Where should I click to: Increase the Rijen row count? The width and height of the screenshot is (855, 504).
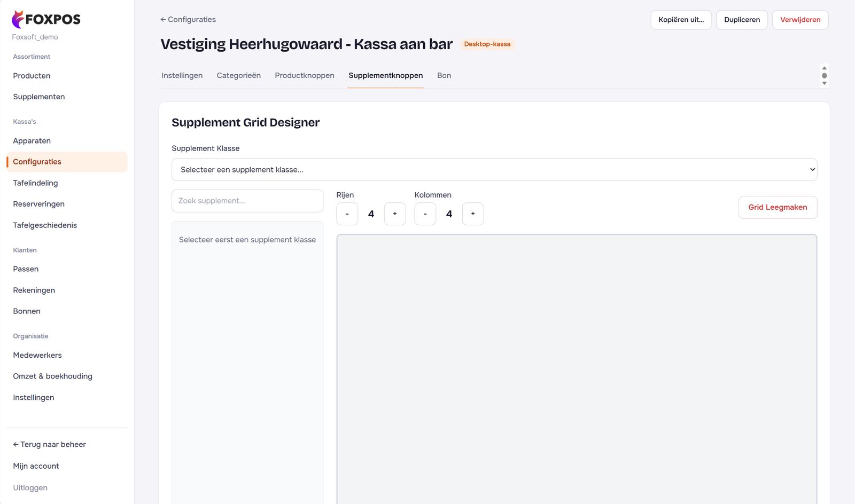pyautogui.click(x=395, y=214)
